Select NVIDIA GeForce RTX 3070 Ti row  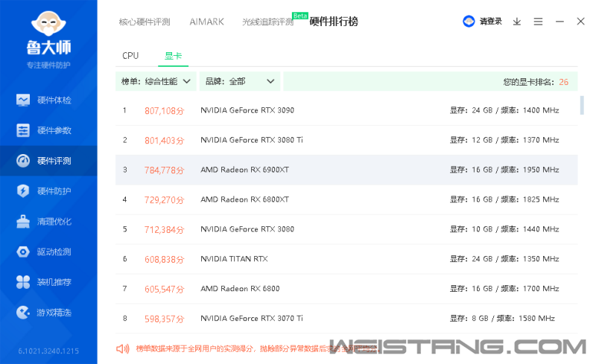tap(346, 319)
